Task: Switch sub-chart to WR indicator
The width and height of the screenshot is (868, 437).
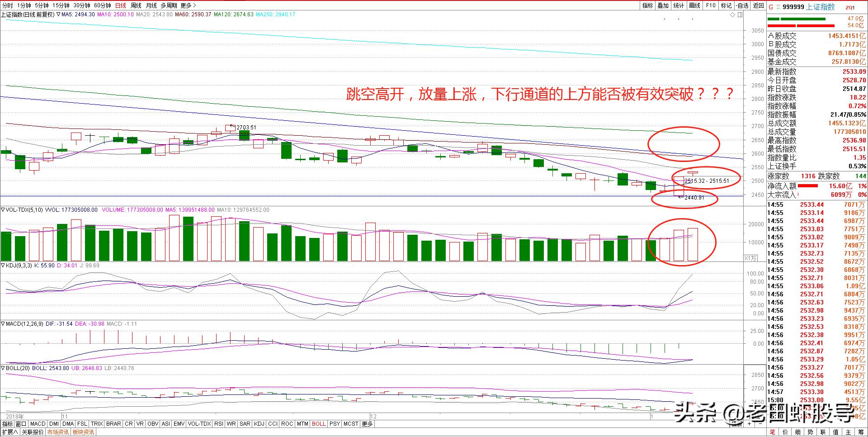Action: 231,424
